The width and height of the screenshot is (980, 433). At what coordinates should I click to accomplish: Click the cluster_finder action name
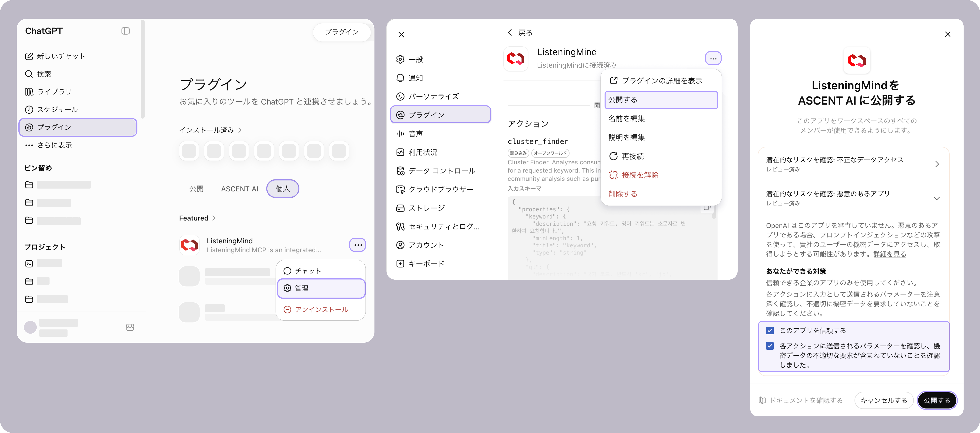[x=538, y=142]
